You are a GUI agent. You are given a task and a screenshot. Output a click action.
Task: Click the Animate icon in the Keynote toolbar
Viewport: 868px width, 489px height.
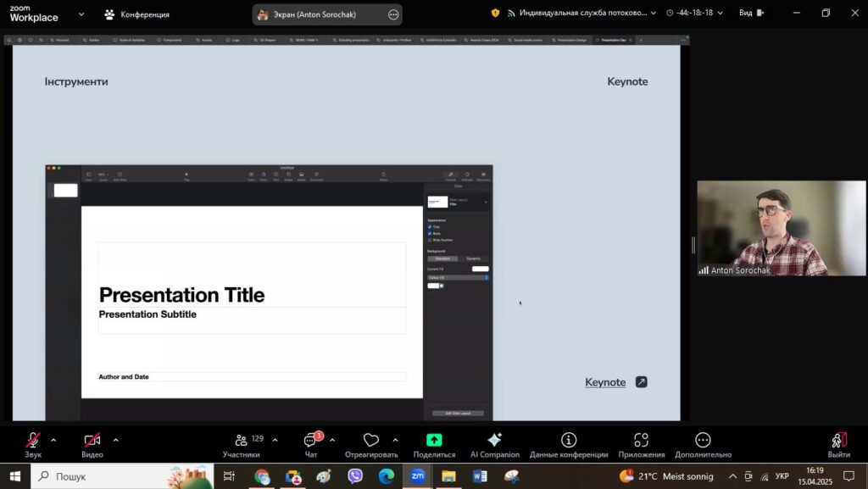point(467,176)
